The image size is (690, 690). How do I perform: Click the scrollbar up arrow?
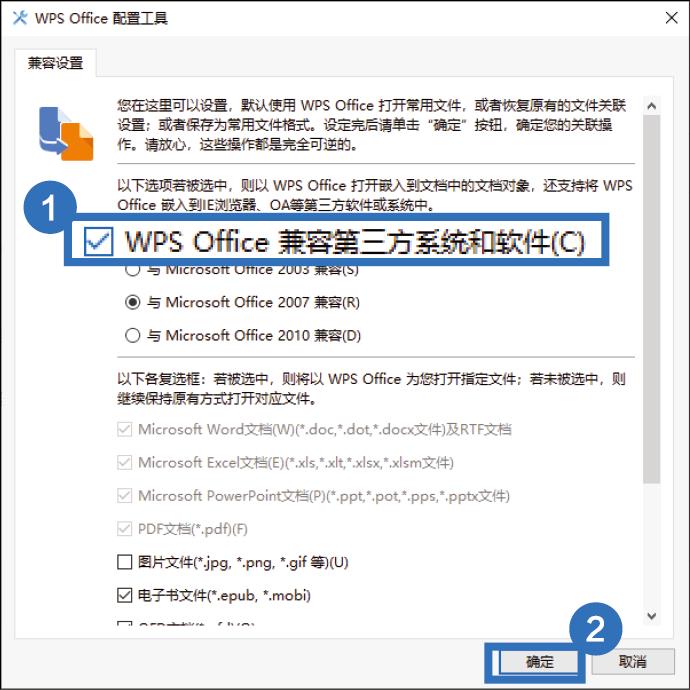pyautogui.click(x=652, y=106)
